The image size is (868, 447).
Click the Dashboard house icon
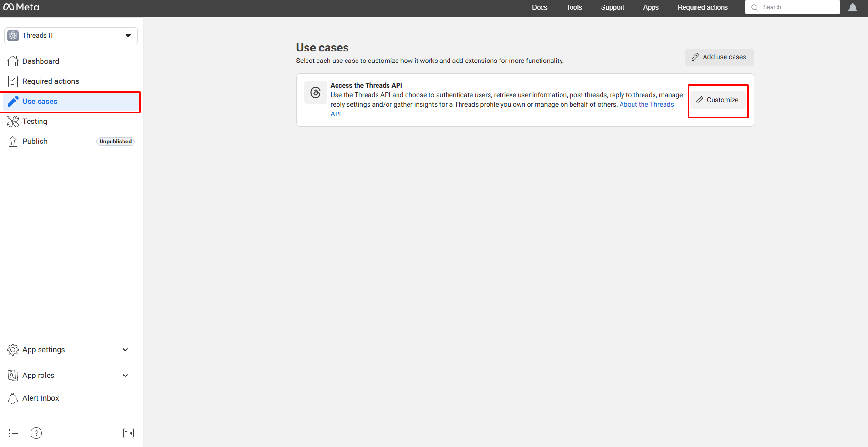click(13, 61)
